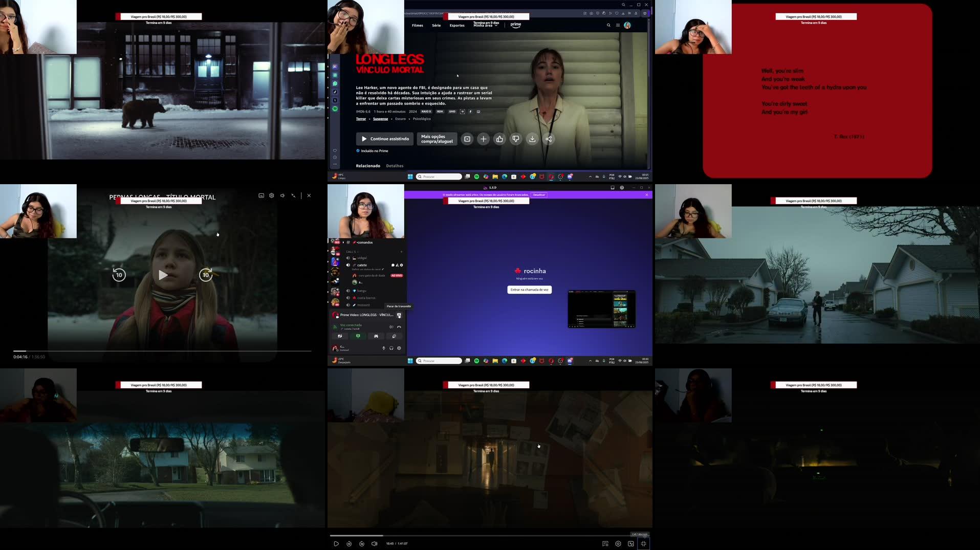Click Entrar na chamada de voz
Viewport: 980px width, 550px height.
[529, 290]
